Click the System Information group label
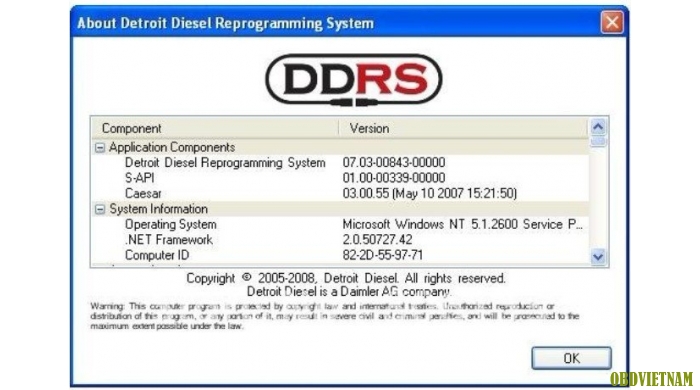Image resolution: width=700 pixels, height=390 pixels. pyautogui.click(x=158, y=209)
